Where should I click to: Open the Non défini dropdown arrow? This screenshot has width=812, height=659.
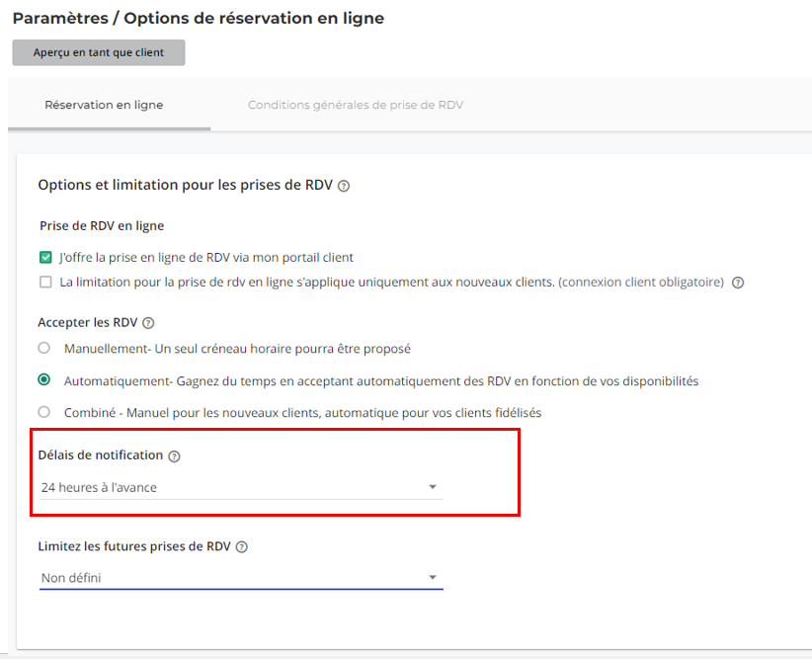(x=433, y=577)
